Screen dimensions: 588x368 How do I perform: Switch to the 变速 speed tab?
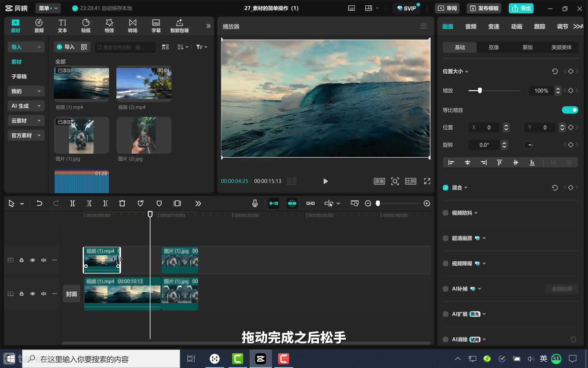[x=494, y=26]
